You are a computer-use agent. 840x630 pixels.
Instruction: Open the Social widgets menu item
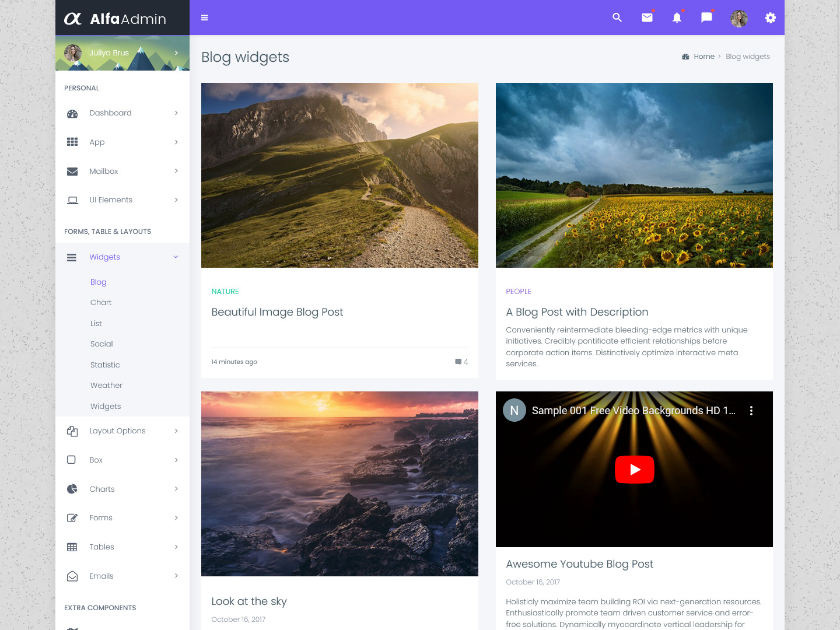(x=101, y=344)
